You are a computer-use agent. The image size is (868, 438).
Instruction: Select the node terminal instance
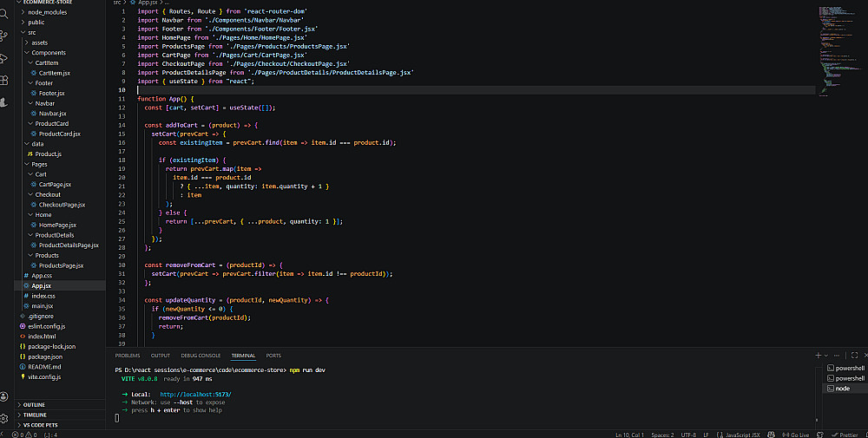(x=842, y=389)
